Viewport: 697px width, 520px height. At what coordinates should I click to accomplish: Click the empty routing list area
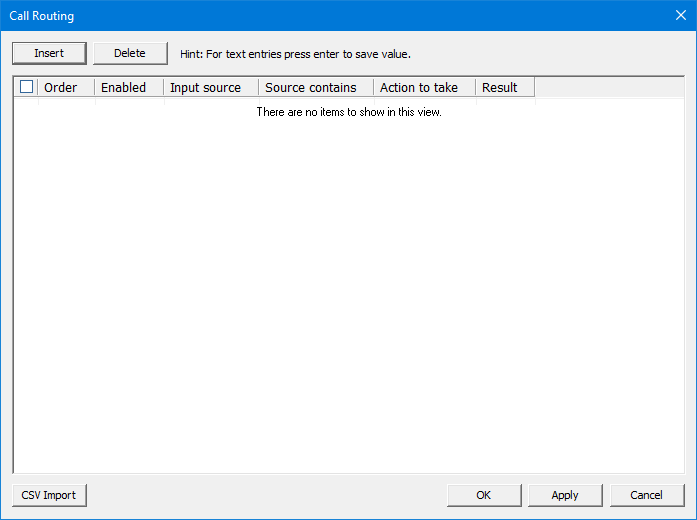pyautogui.click(x=348, y=300)
